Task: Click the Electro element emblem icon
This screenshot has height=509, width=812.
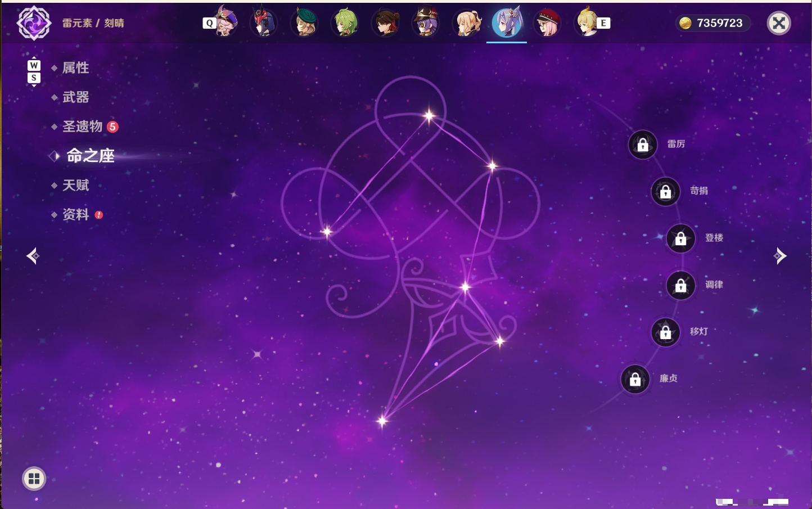Action: [34, 23]
